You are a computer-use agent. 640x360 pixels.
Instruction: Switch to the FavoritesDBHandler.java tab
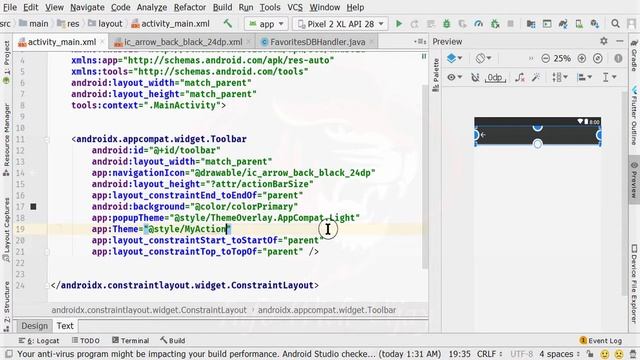(x=317, y=42)
